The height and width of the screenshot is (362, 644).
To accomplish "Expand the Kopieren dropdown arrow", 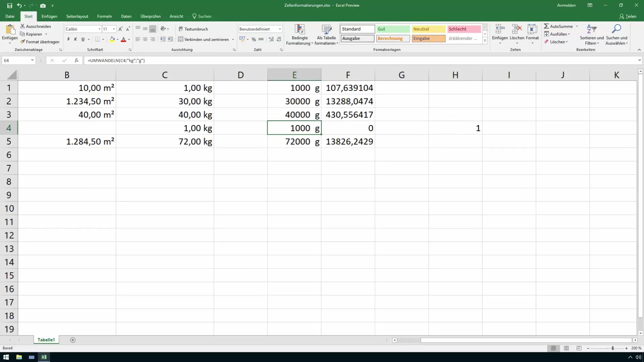I will [46, 34].
